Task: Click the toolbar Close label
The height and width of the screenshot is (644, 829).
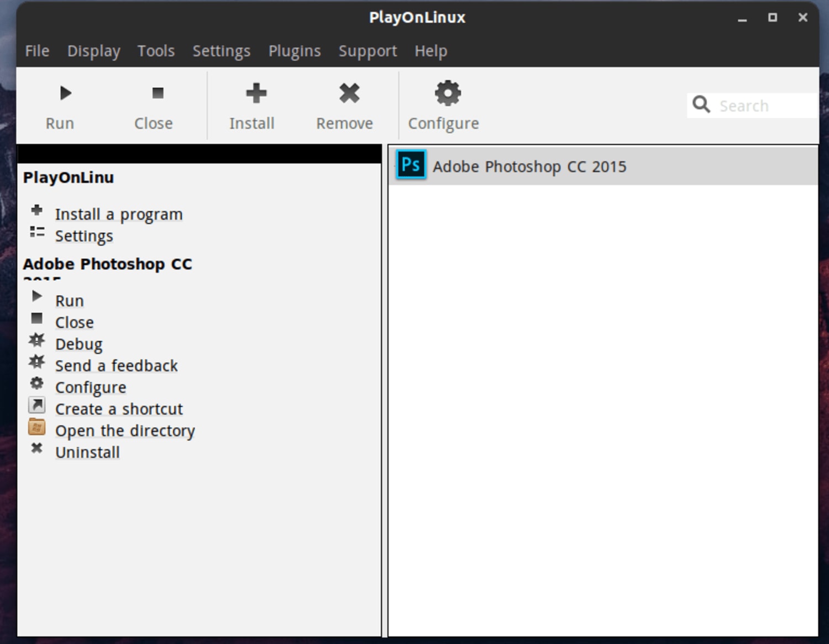Action: pyautogui.click(x=154, y=123)
